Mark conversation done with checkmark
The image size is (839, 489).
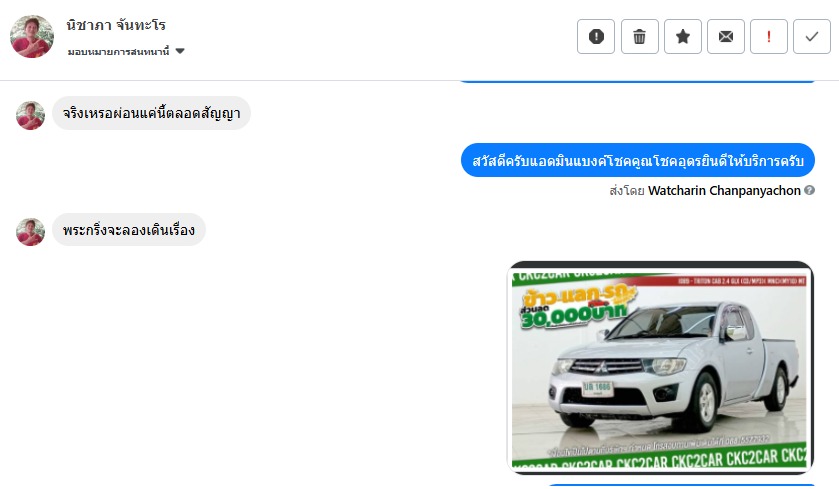[x=812, y=36]
